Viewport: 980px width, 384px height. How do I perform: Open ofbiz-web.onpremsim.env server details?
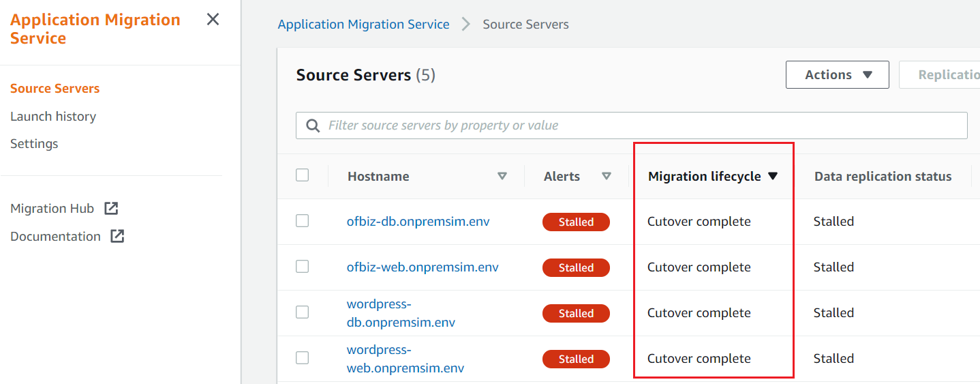(423, 267)
